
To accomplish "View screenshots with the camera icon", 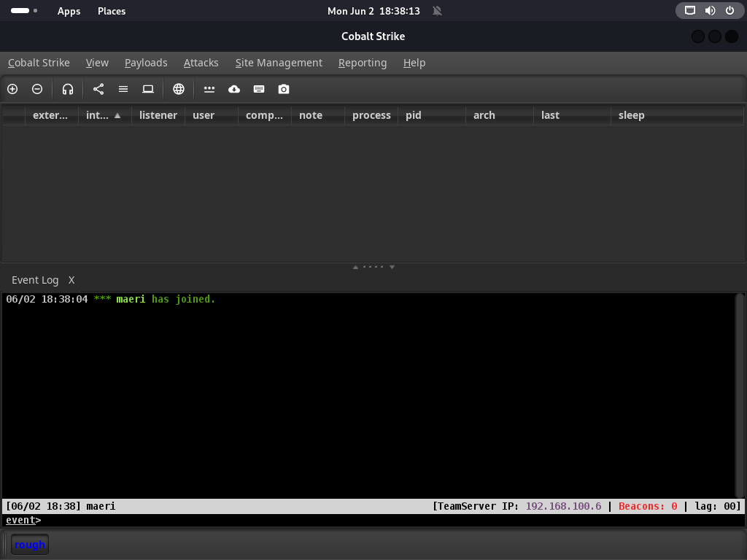I will tap(284, 89).
